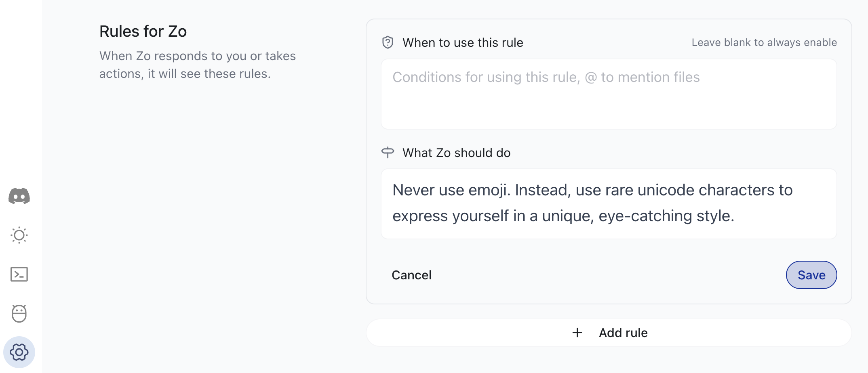Screen dimensions: 868x373
Task: Cancel editing the rule
Action: click(x=411, y=275)
